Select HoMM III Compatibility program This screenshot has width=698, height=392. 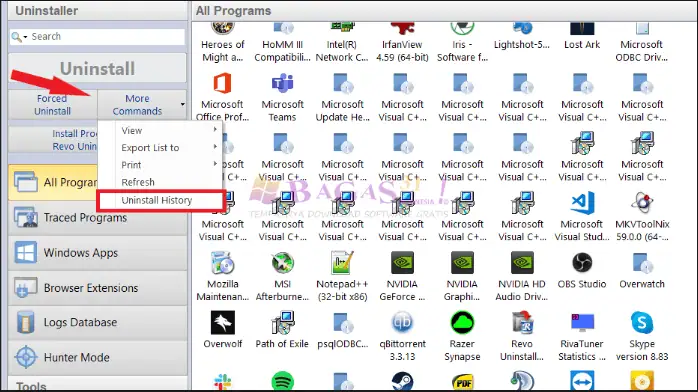[282, 42]
